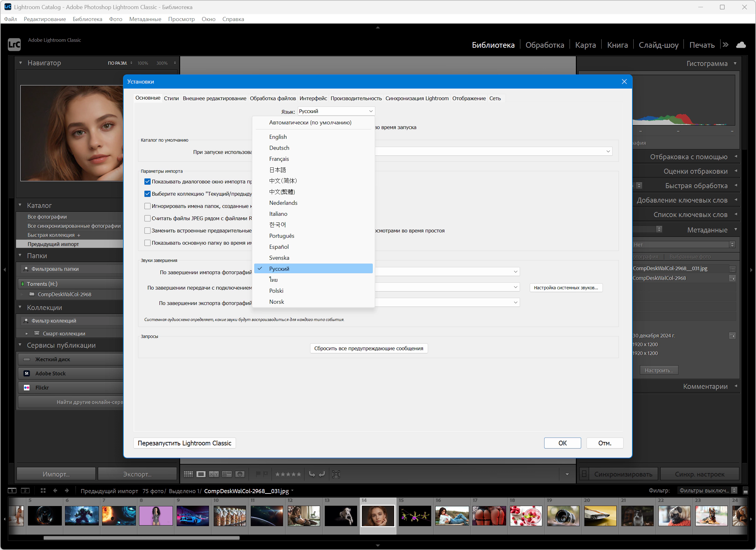Screen dimensions: 756x550
Task: Open cloud sync status icon
Action: 741,45
